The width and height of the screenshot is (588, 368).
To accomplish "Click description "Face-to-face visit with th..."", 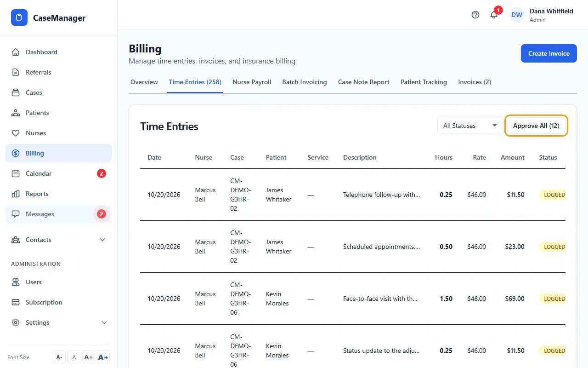I will click(380, 299).
